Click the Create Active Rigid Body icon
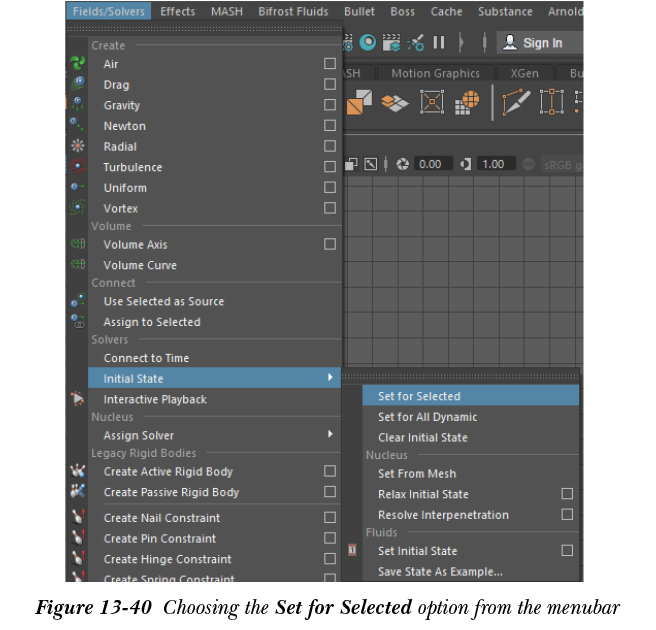Viewport: 656px width, 630px height. (78, 471)
